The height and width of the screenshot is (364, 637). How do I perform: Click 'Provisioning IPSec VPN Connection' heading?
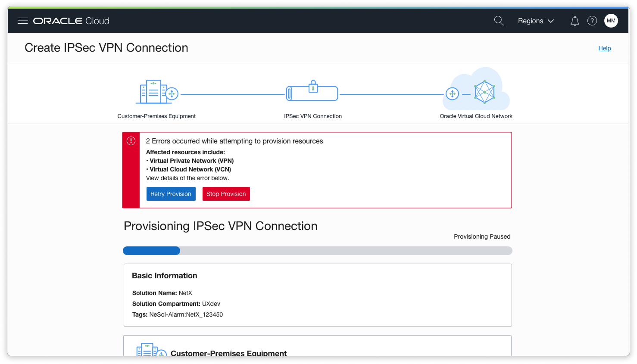point(221,226)
